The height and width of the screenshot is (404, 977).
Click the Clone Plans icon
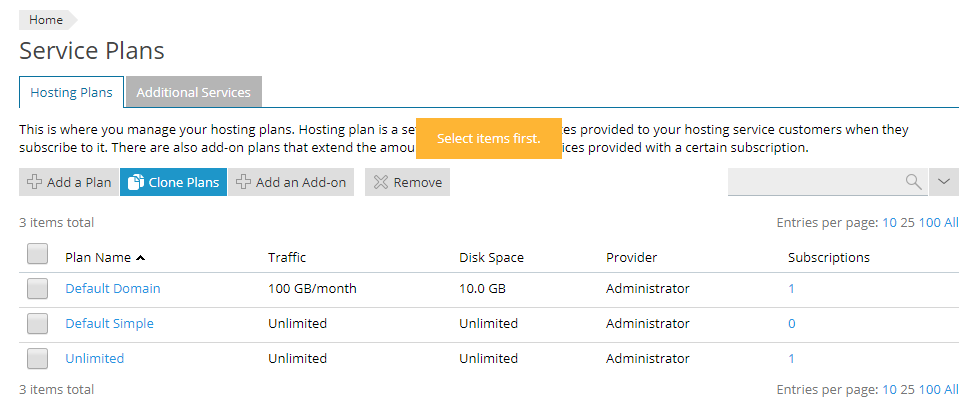click(135, 182)
